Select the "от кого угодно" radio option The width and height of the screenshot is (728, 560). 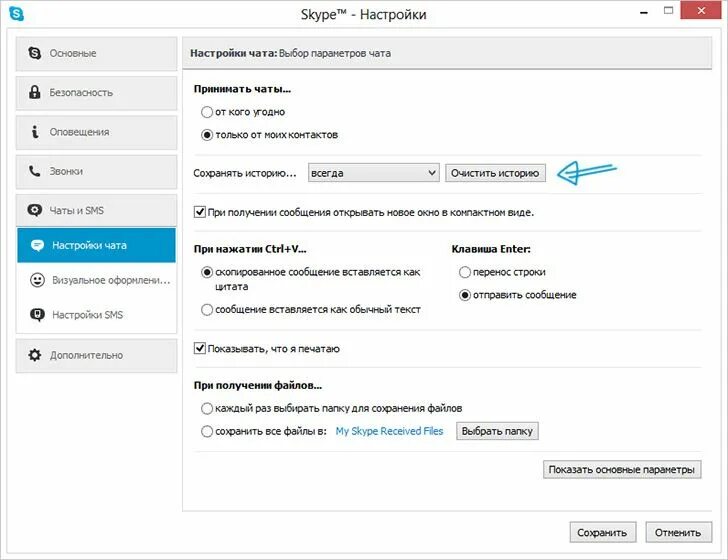207,113
